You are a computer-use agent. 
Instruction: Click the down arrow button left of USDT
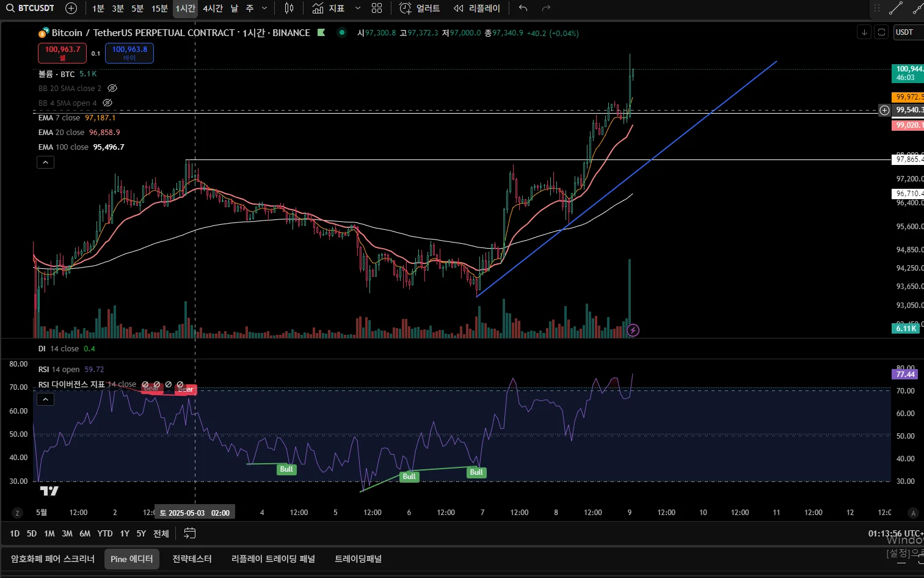[864, 32]
